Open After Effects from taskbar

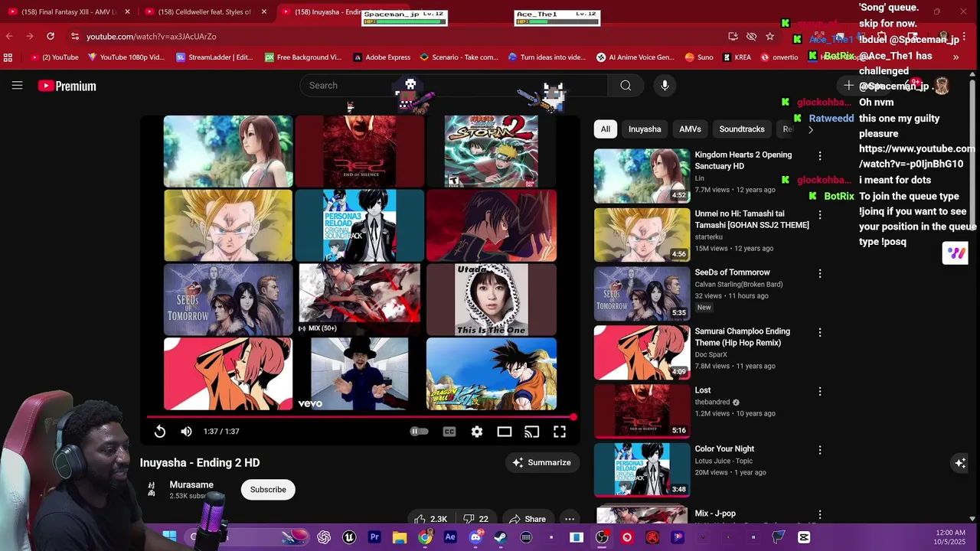click(x=450, y=537)
